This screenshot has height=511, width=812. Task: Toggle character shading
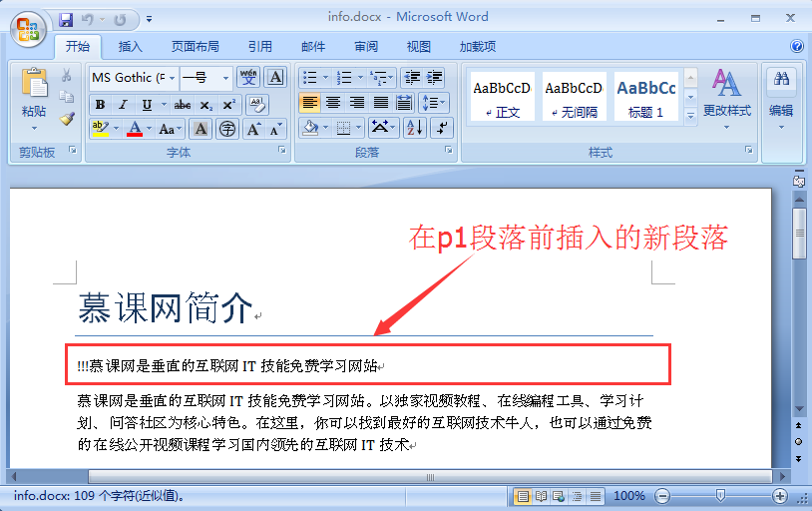click(201, 129)
